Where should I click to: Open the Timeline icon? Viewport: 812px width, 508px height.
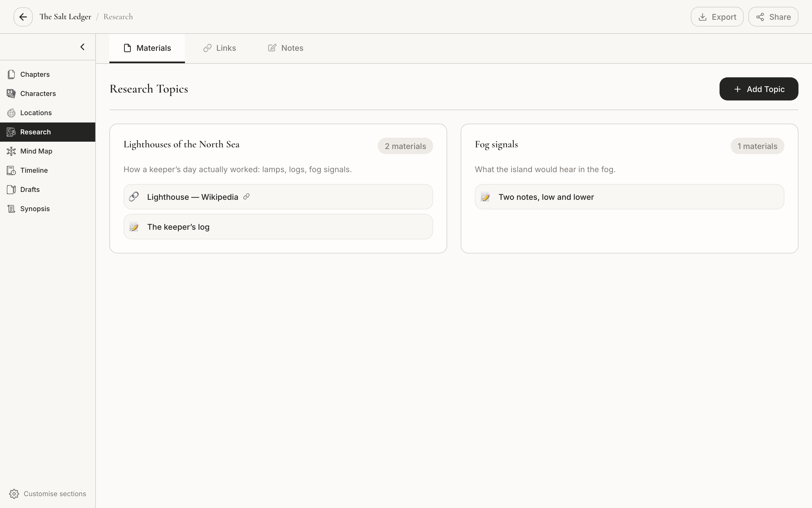(x=11, y=170)
